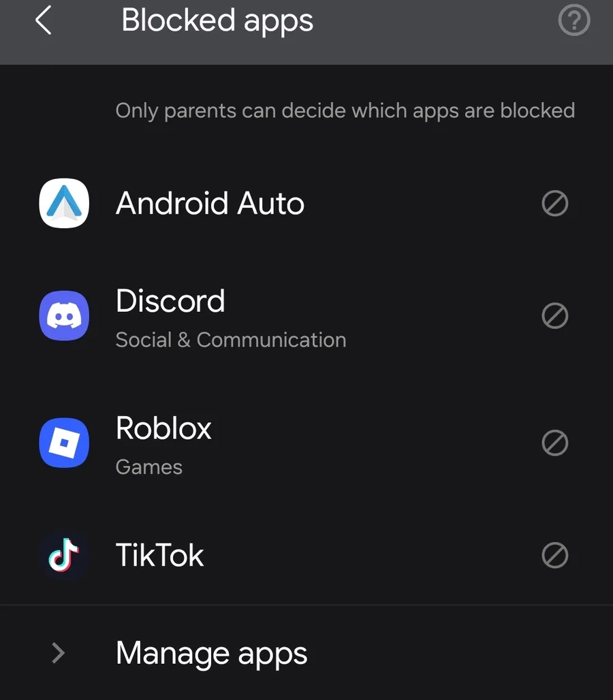
Task: Tap the Social & Communication category text
Action: tap(231, 340)
